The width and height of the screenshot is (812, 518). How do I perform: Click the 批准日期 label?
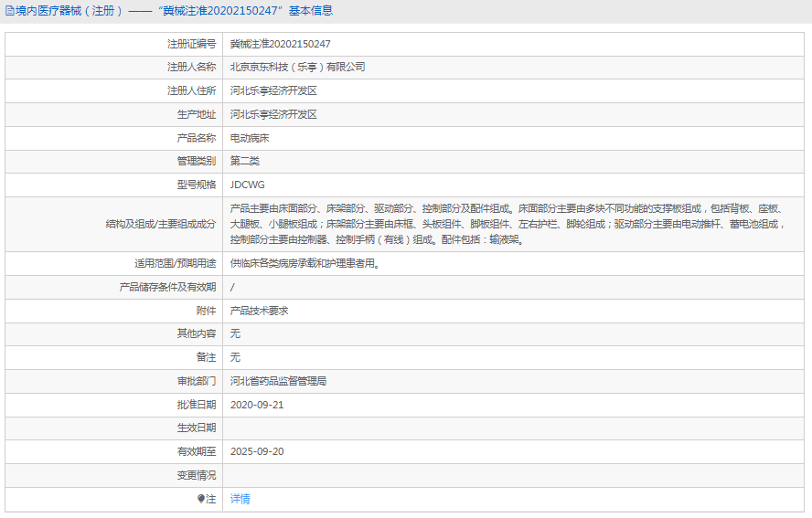197,405
